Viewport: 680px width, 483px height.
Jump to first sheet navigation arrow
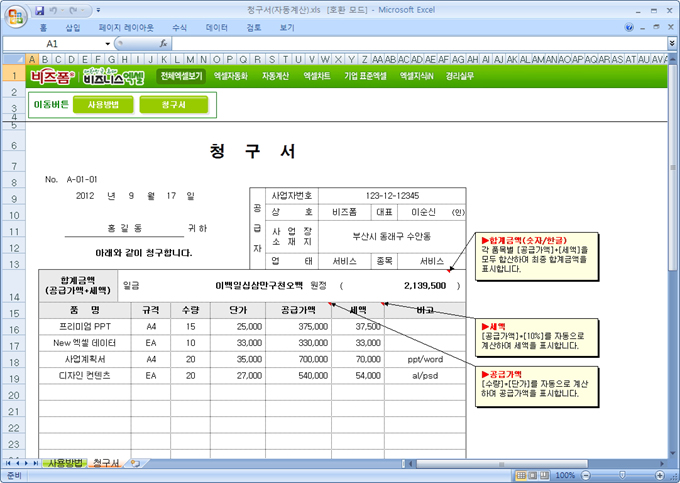(8, 463)
